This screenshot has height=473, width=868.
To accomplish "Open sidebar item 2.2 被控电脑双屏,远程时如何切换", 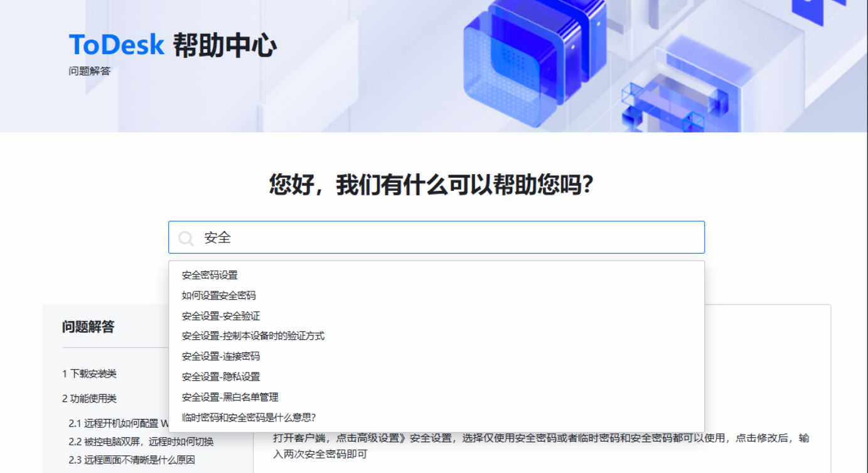I will point(141,442).
